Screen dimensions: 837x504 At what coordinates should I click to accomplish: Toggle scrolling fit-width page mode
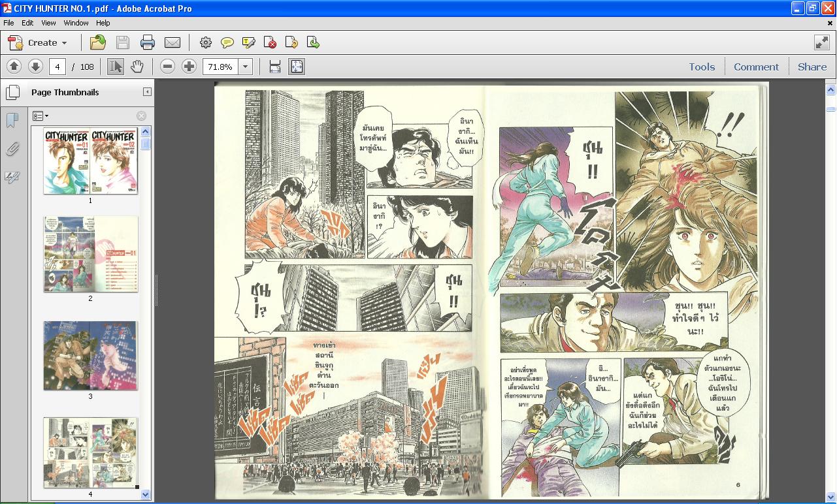click(x=275, y=67)
